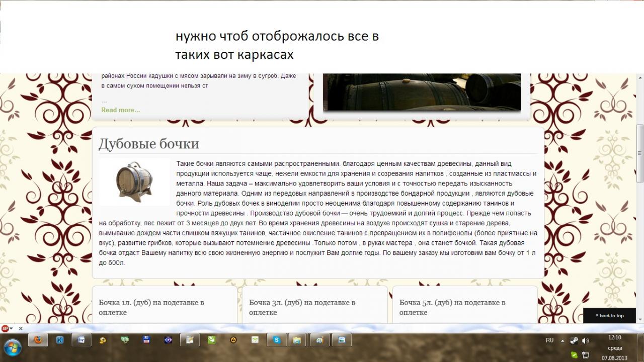This screenshot has width=644, height=362.
Task: Open Microsoft Word from the taskbar
Action: 81,340
